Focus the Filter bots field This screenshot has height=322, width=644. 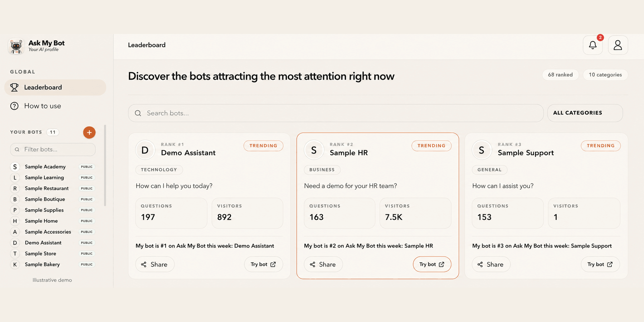(x=53, y=150)
